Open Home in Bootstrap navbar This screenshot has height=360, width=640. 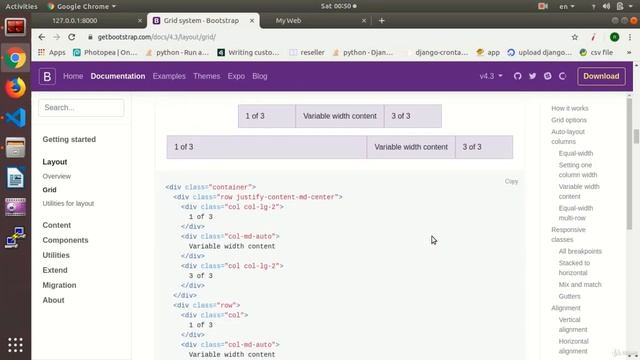[73, 76]
